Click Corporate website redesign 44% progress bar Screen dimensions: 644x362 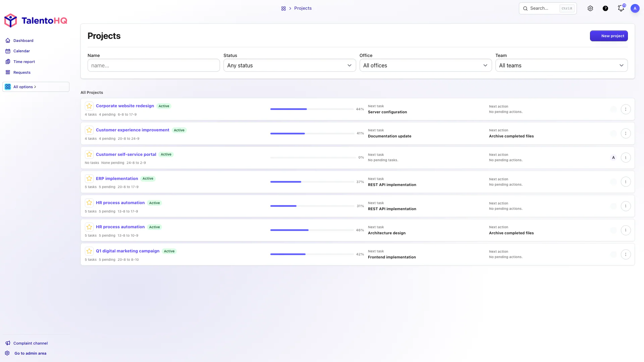pos(312,109)
